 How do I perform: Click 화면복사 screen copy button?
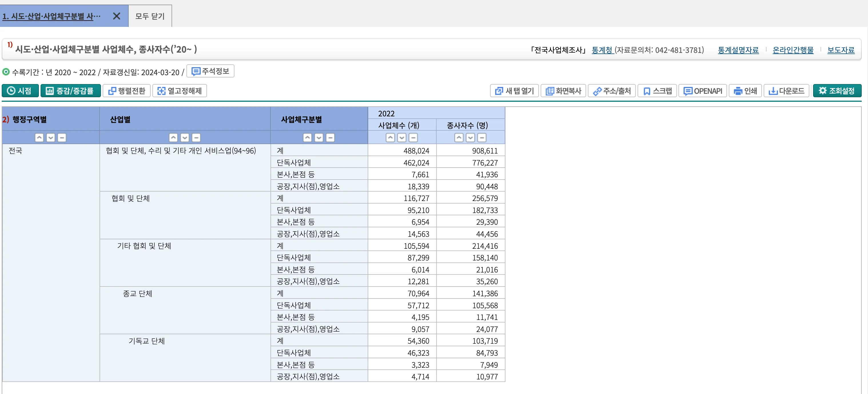[564, 91]
